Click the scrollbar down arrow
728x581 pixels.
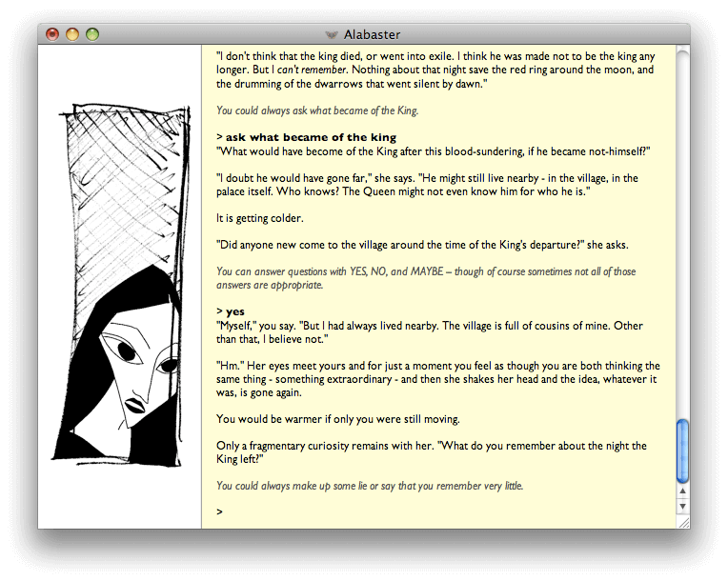tap(682, 506)
